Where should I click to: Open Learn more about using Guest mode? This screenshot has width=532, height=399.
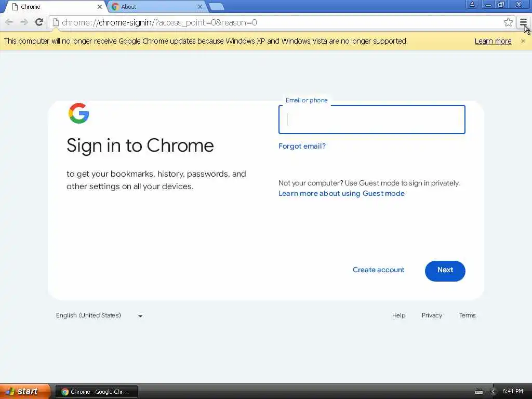tap(341, 193)
